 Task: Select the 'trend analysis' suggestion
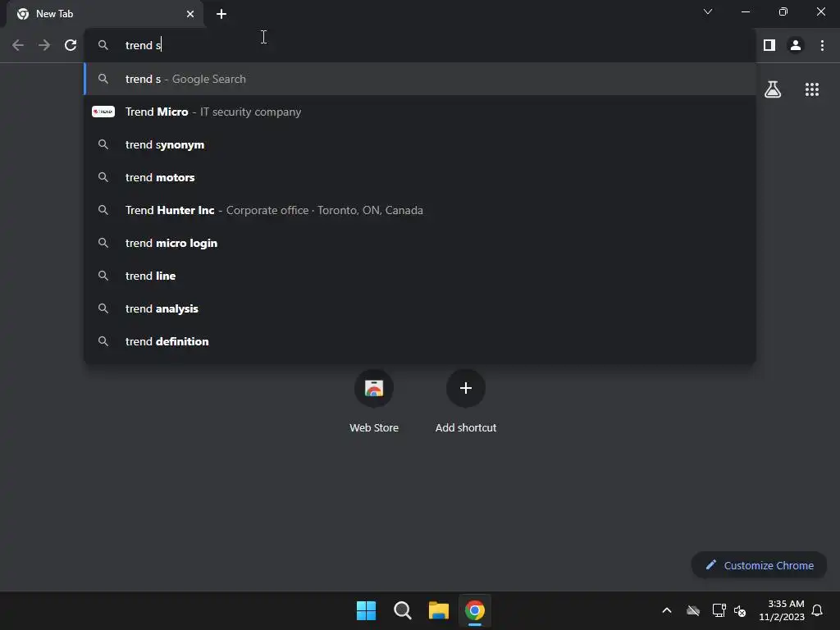(420, 308)
